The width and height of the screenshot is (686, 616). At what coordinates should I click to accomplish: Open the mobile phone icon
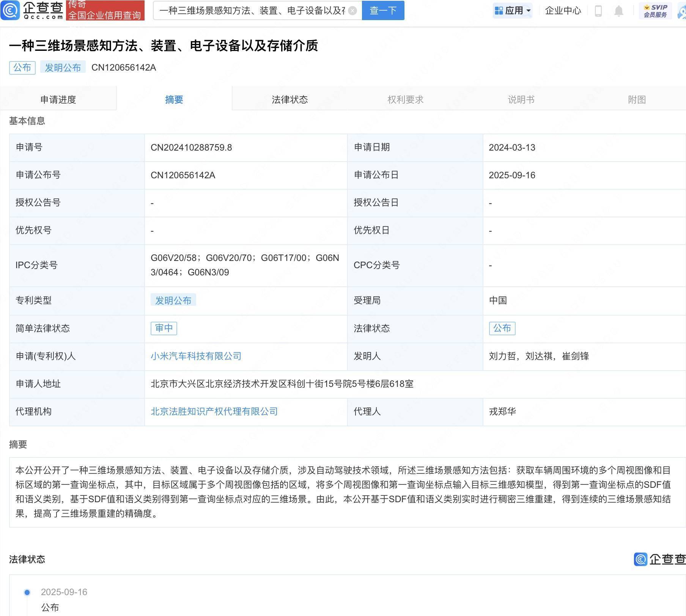(598, 11)
